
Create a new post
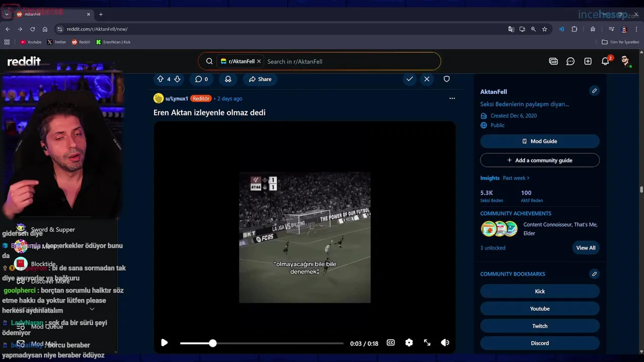click(x=588, y=61)
